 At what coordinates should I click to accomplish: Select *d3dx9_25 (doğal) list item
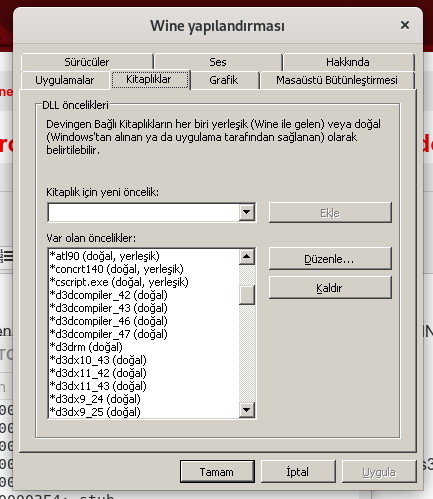coord(95,412)
